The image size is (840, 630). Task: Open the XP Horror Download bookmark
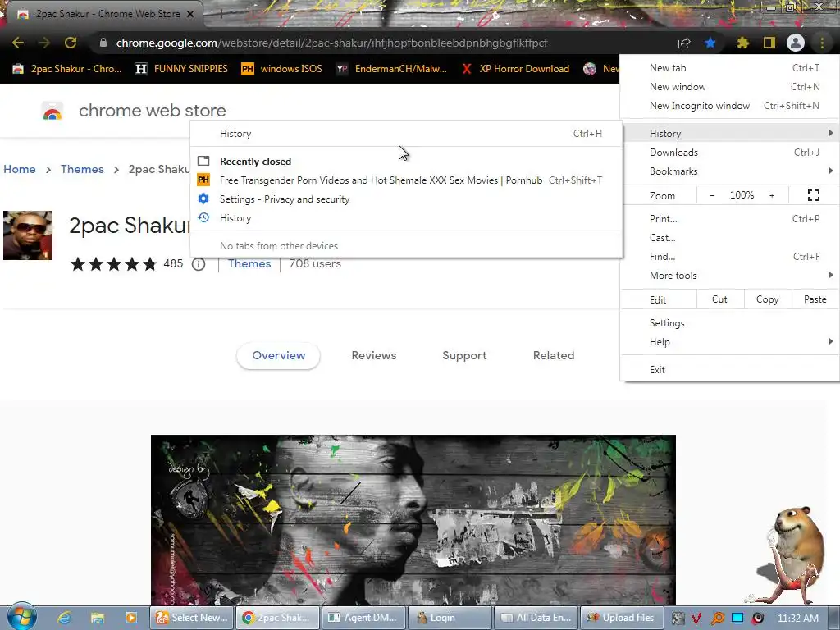pyautogui.click(x=515, y=69)
